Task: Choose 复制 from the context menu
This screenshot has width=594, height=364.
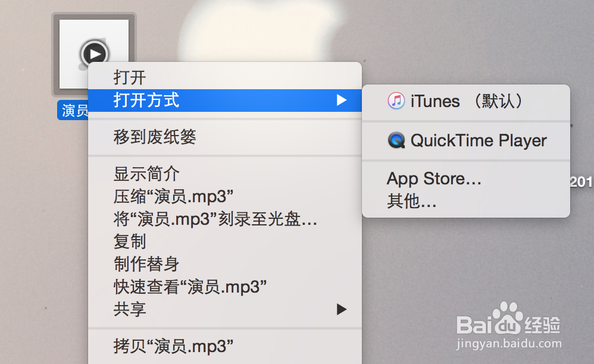Action: tap(224, 241)
